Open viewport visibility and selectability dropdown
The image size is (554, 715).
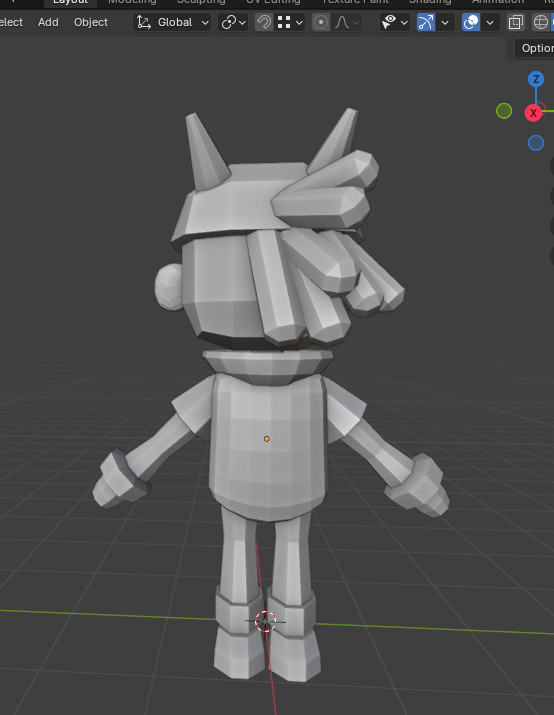coord(395,22)
